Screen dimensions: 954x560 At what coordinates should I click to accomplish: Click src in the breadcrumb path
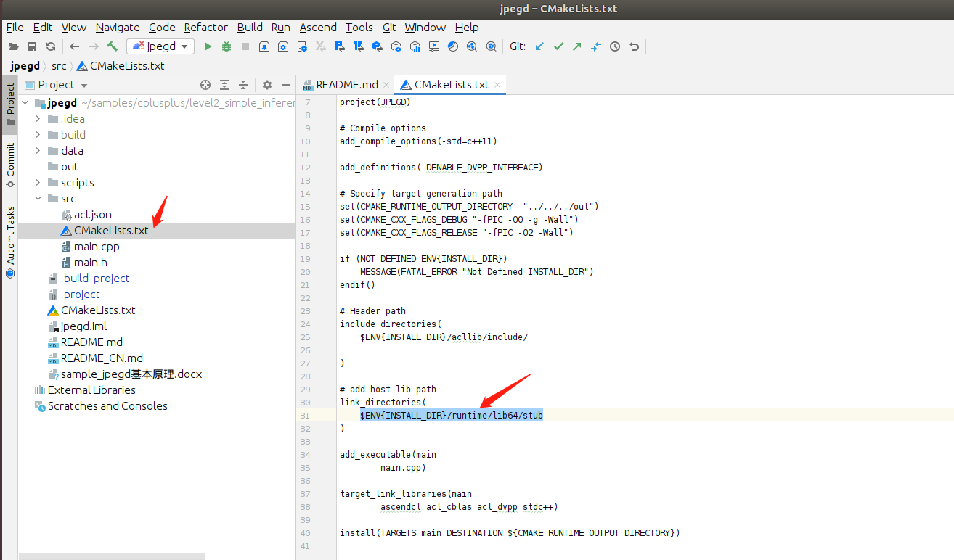pyautogui.click(x=59, y=66)
